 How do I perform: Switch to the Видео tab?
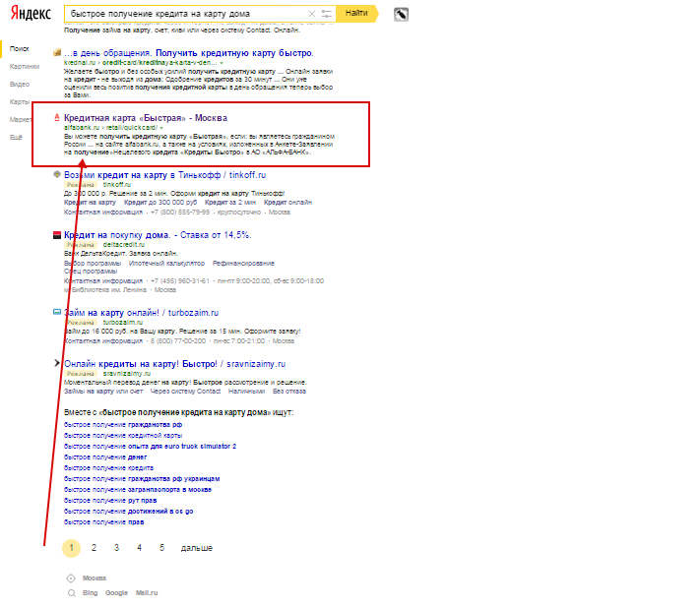click(20, 85)
